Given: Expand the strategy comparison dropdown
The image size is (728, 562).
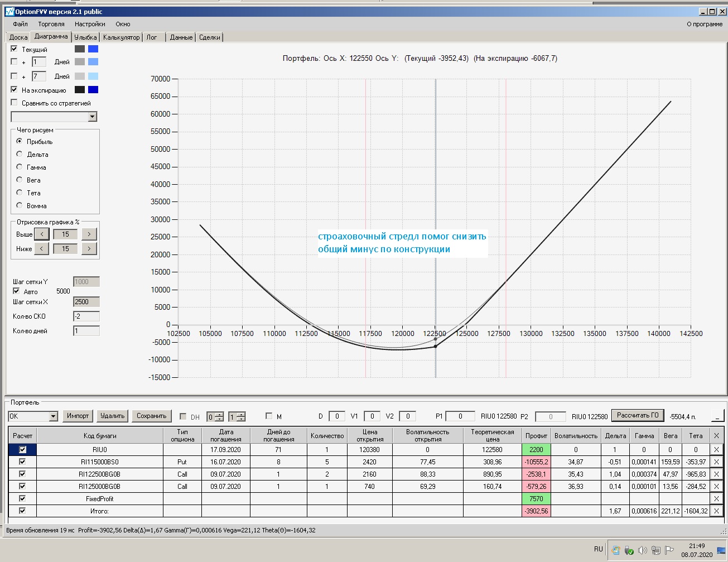Looking at the screenshot, I should pos(93,117).
